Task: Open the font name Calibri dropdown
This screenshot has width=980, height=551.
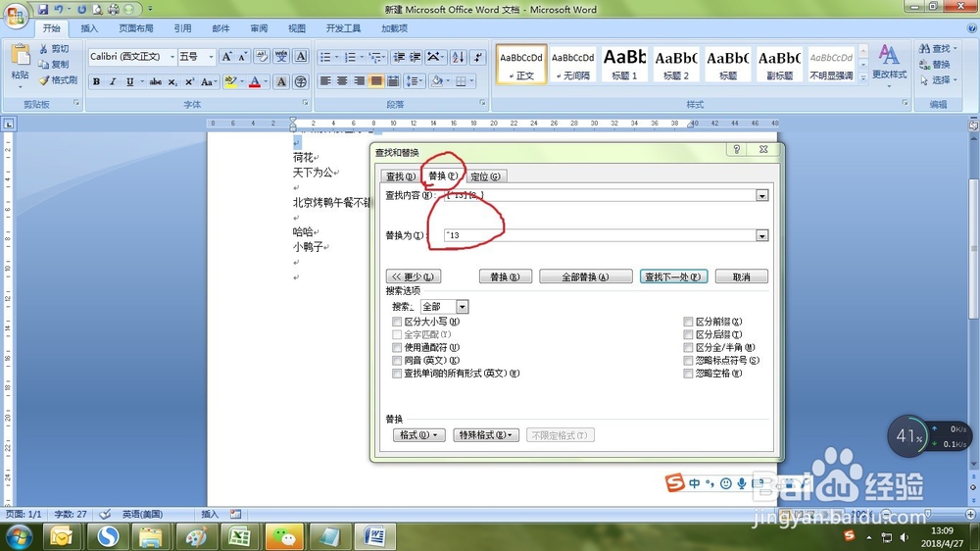Action: 171,57
